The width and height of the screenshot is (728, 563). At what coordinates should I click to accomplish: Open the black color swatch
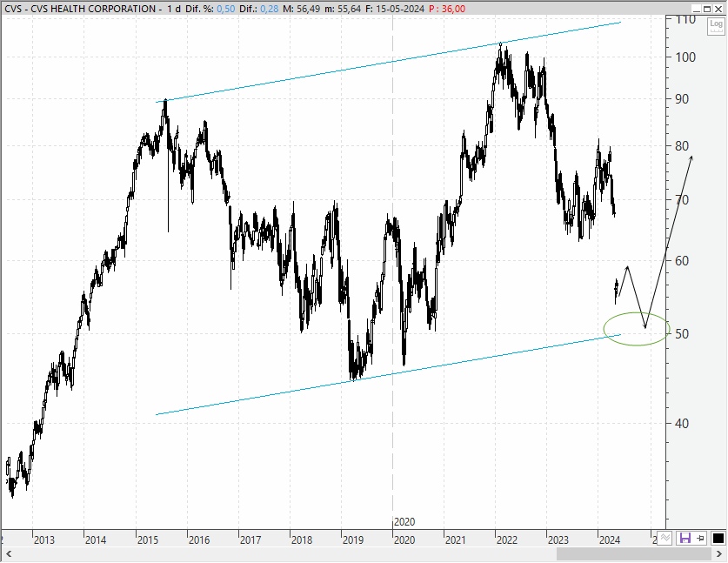coord(718,539)
